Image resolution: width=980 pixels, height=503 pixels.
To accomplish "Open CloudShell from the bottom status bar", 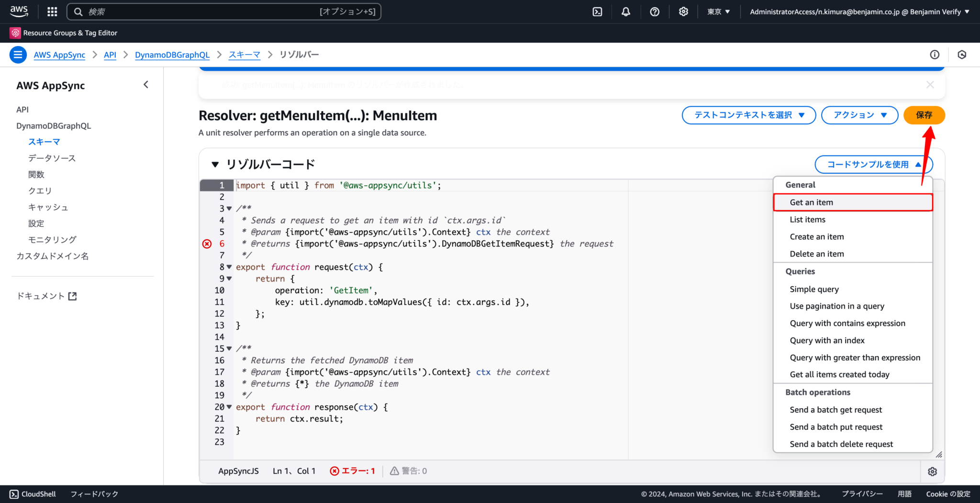I will coord(32,494).
